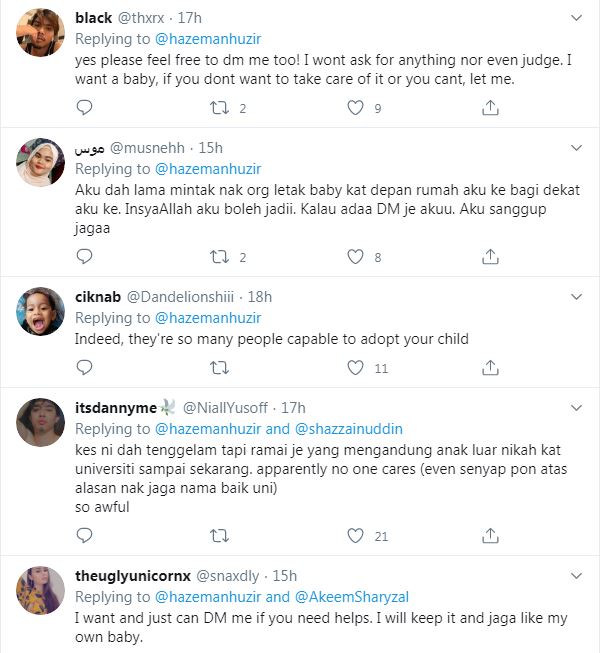Share black's tweet via share icon
The height and width of the screenshot is (653, 602).
(490, 108)
